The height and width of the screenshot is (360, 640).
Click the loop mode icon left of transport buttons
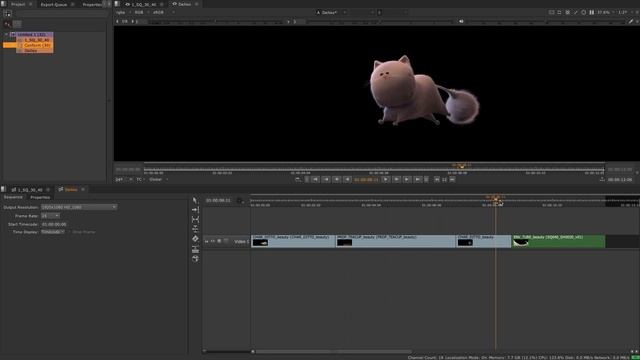tap(298, 179)
